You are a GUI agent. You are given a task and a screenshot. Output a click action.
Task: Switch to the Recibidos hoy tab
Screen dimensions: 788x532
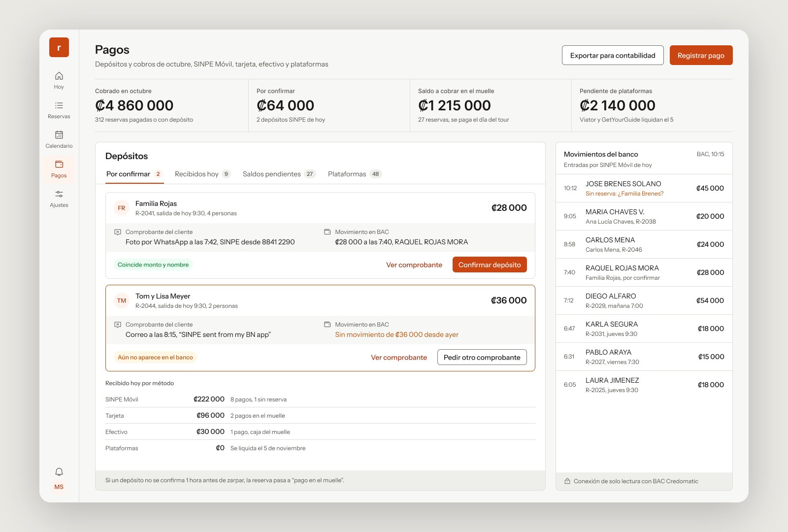(202, 174)
